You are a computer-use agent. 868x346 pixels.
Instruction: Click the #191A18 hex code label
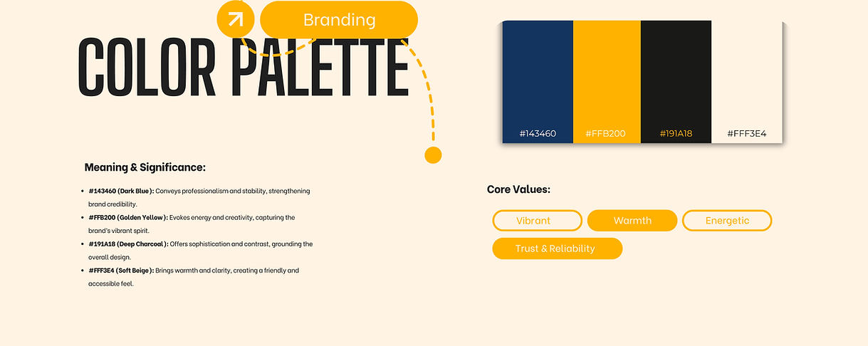click(x=676, y=133)
